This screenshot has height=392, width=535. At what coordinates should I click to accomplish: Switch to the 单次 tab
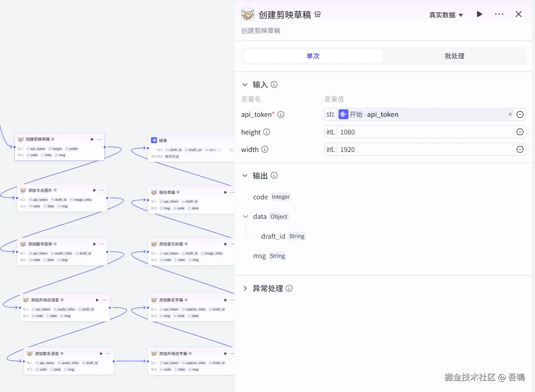[x=313, y=56]
